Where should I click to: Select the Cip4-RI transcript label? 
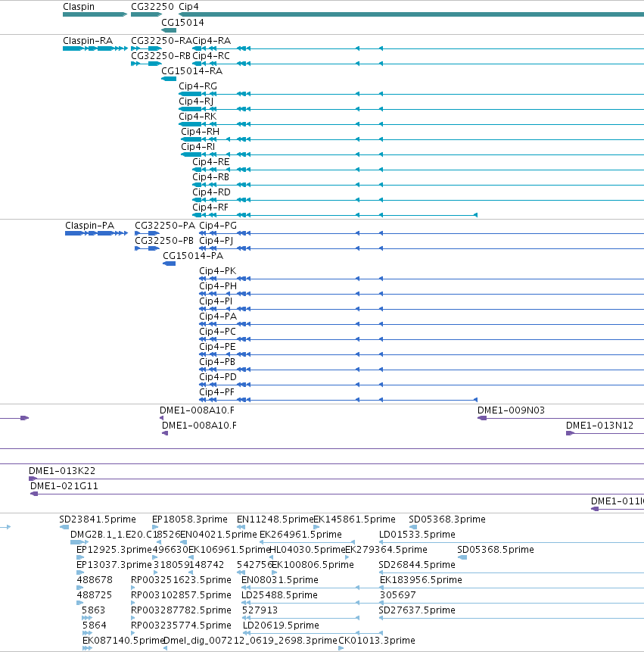pyautogui.click(x=198, y=147)
